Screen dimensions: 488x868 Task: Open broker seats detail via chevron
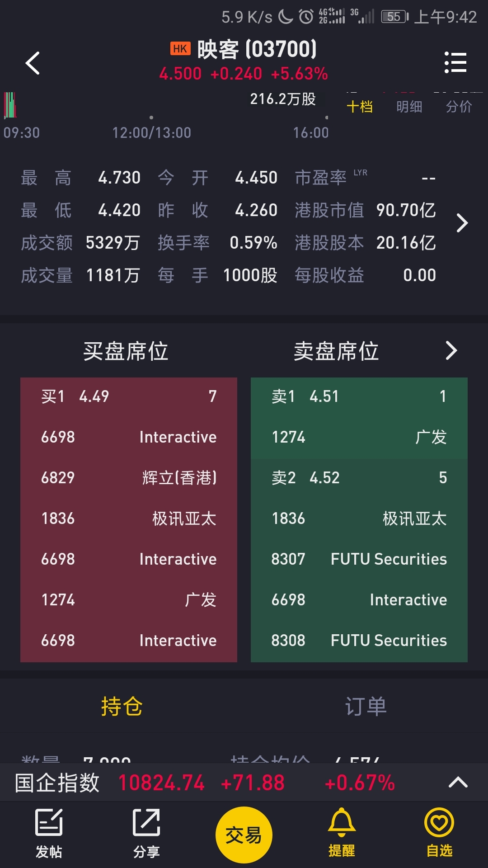click(x=451, y=351)
